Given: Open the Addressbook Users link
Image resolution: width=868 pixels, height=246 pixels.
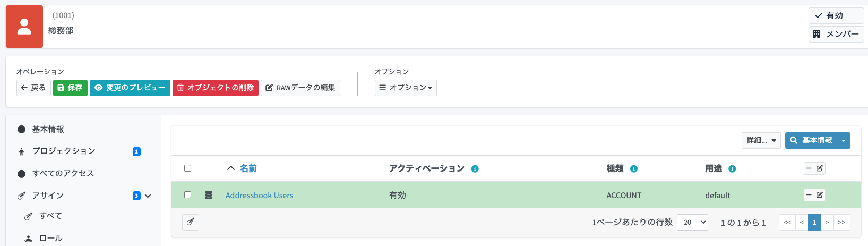Looking at the screenshot, I should pos(259,196).
